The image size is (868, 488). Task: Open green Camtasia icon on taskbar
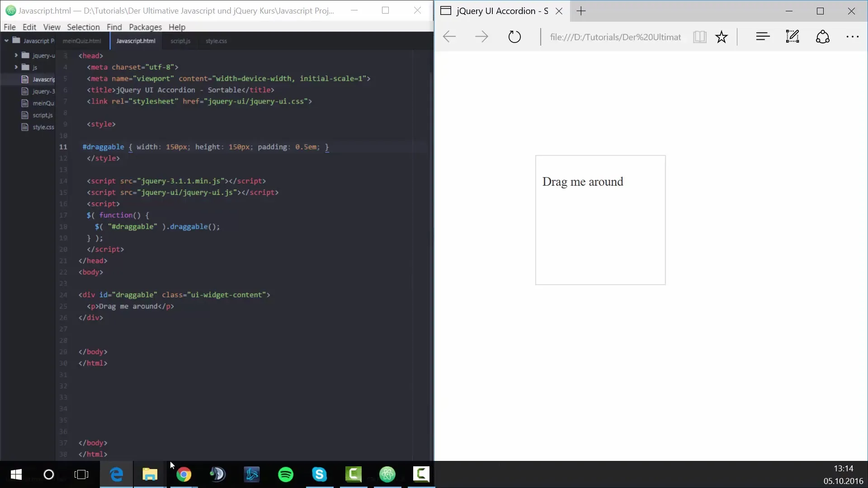[354, 474]
